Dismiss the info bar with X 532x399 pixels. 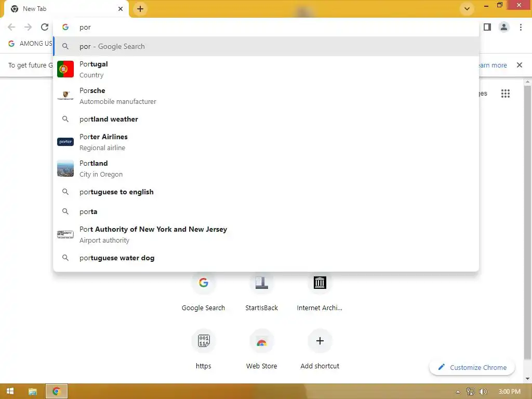pos(520,65)
